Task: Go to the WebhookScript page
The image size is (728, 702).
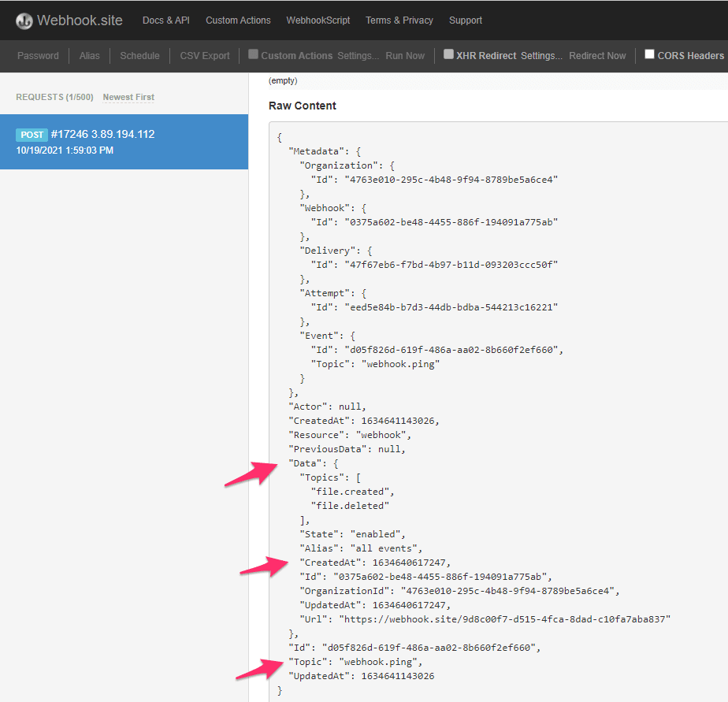Action: tap(318, 20)
